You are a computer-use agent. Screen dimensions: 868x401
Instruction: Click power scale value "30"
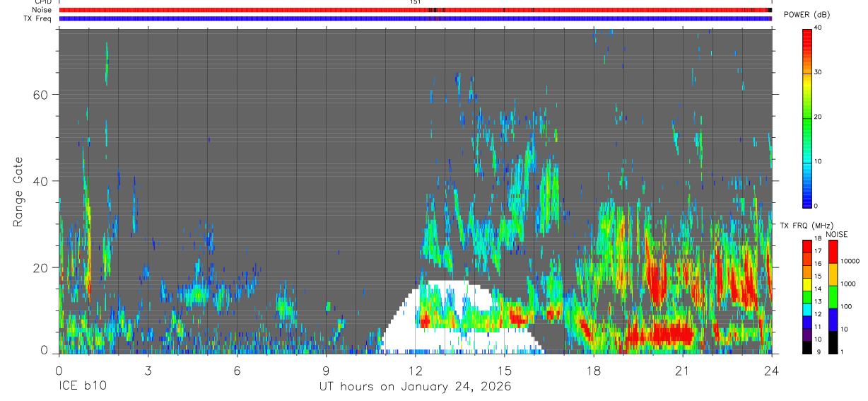(x=818, y=72)
